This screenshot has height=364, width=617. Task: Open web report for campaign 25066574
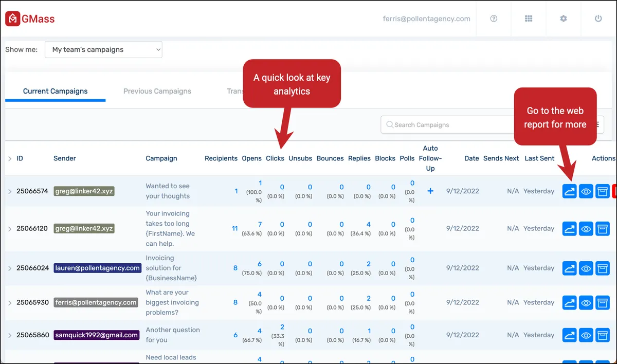(569, 191)
